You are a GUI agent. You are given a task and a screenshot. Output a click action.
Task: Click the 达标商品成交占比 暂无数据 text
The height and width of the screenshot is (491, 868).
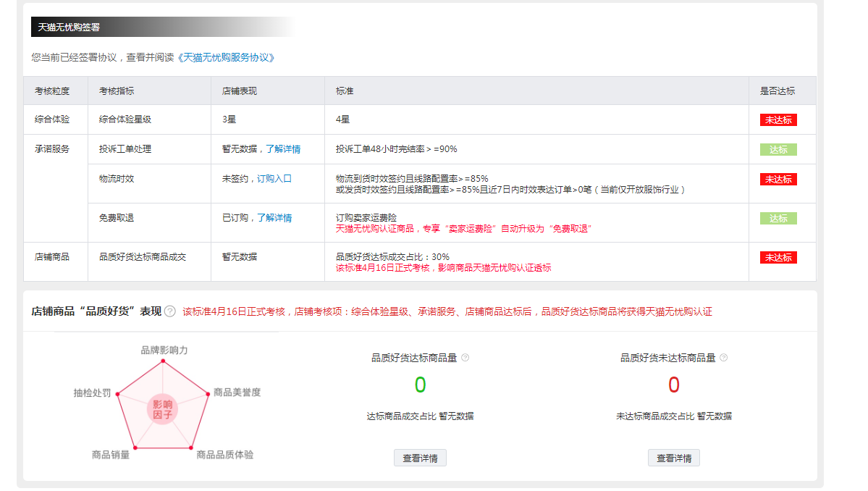point(420,416)
